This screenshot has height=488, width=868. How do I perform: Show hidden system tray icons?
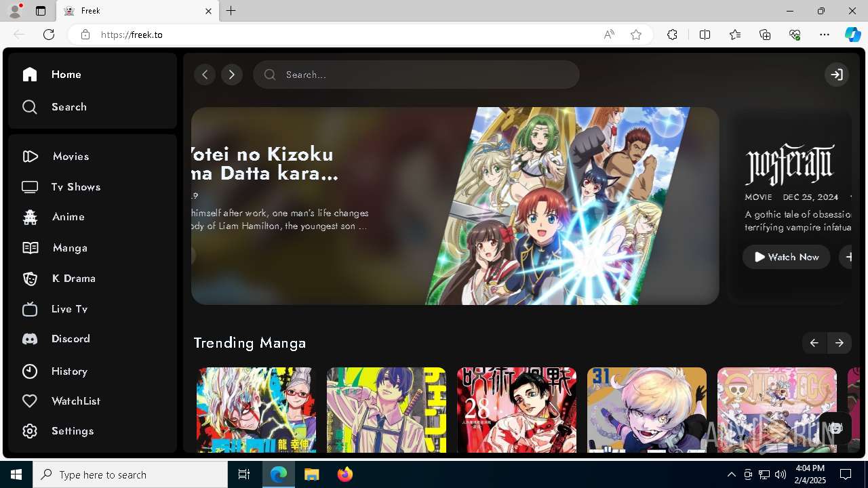732,474
